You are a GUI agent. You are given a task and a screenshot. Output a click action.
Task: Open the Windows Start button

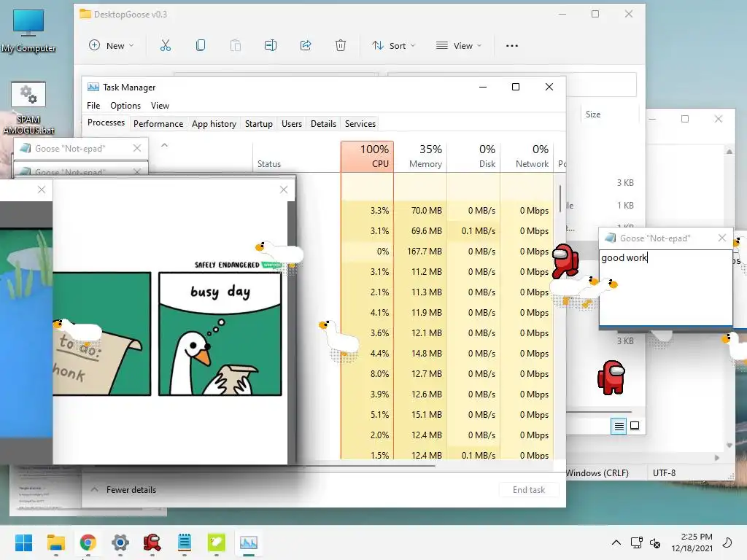[24, 542]
